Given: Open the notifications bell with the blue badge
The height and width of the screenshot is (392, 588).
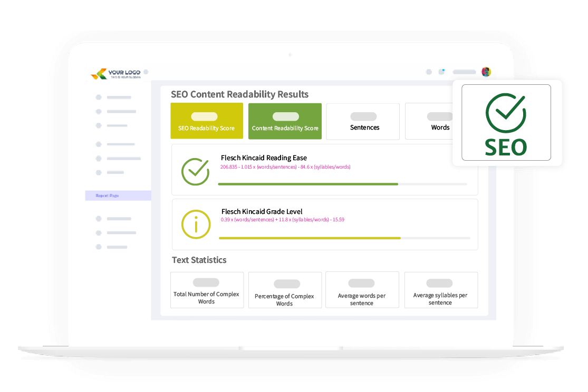Looking at the screenshot, I should click(441, 72).
